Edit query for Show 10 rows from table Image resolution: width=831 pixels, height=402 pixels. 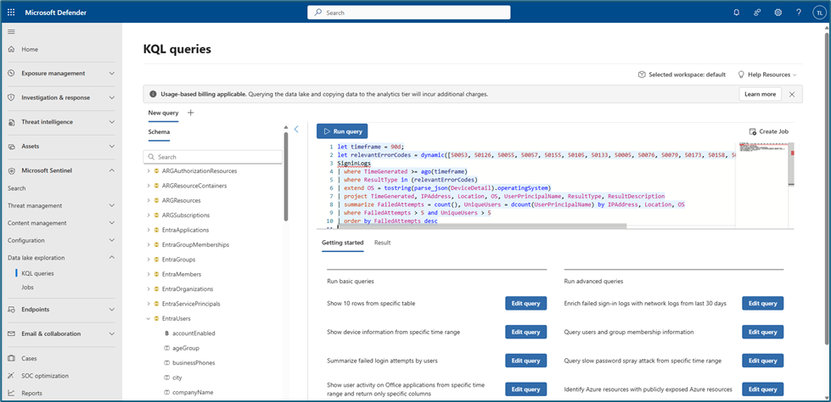(x=526, y=303)
